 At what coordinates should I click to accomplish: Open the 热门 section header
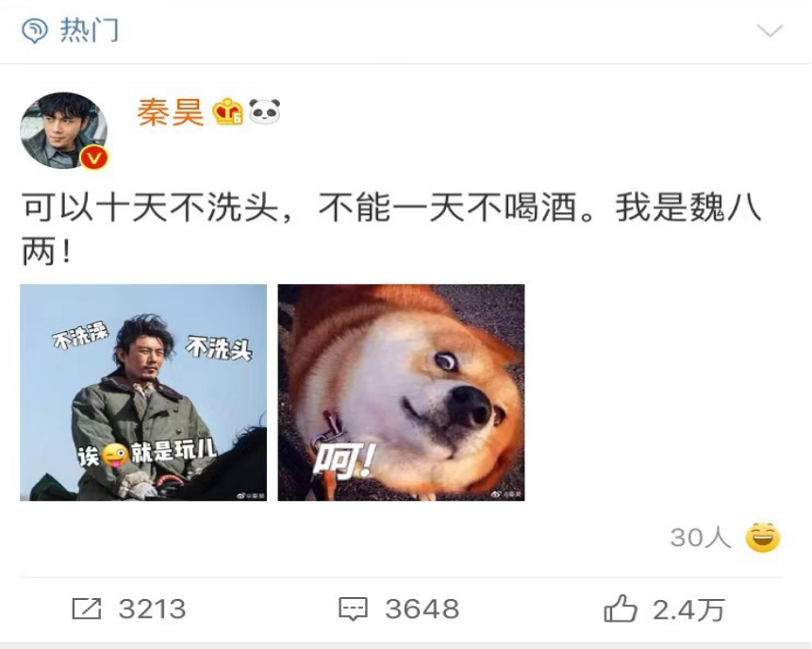[x=90, y=30]
